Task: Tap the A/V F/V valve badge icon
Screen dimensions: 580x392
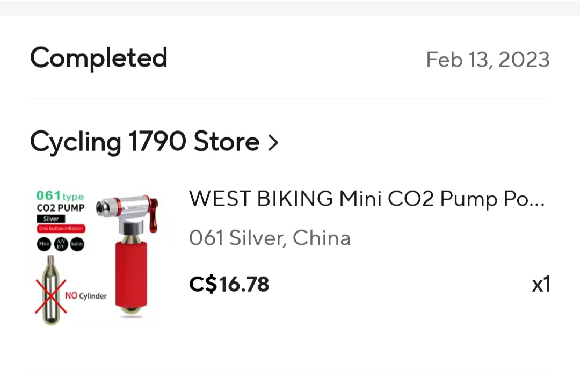Action: 61,244
